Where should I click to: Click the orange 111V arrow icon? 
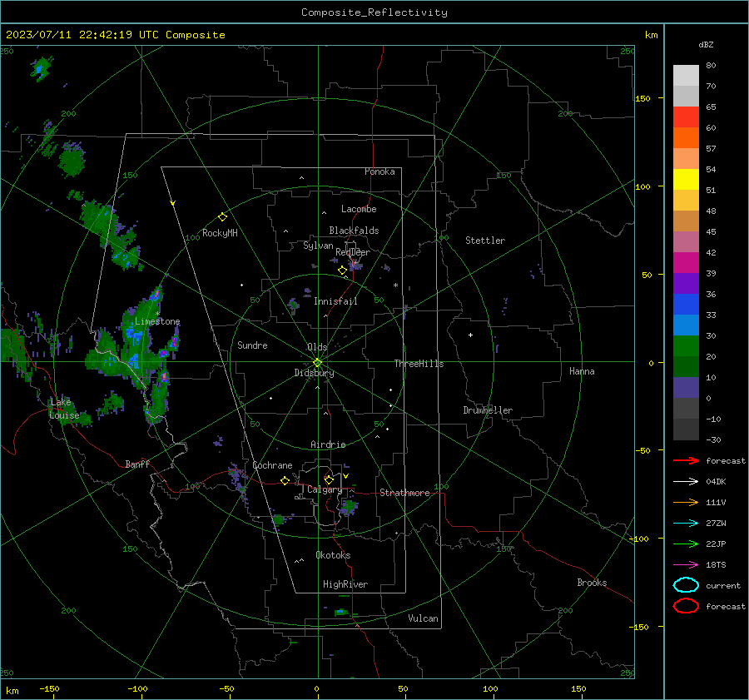pyautogui.click(x=686, y=502)
